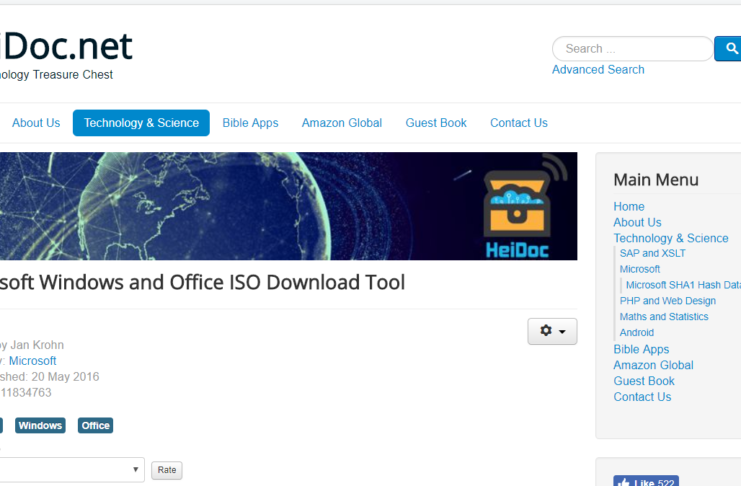Viewport: 741px width, 486px height.
Task: Click the 'Jan Krohn' author text
Action: (x=37, y=345)
